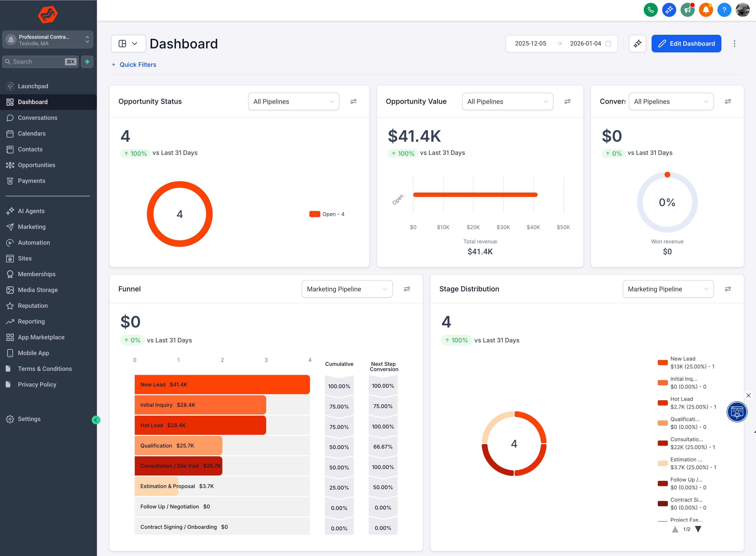Open the Automation sidebar item
756x556 pixels.
(x=34, y=242)
